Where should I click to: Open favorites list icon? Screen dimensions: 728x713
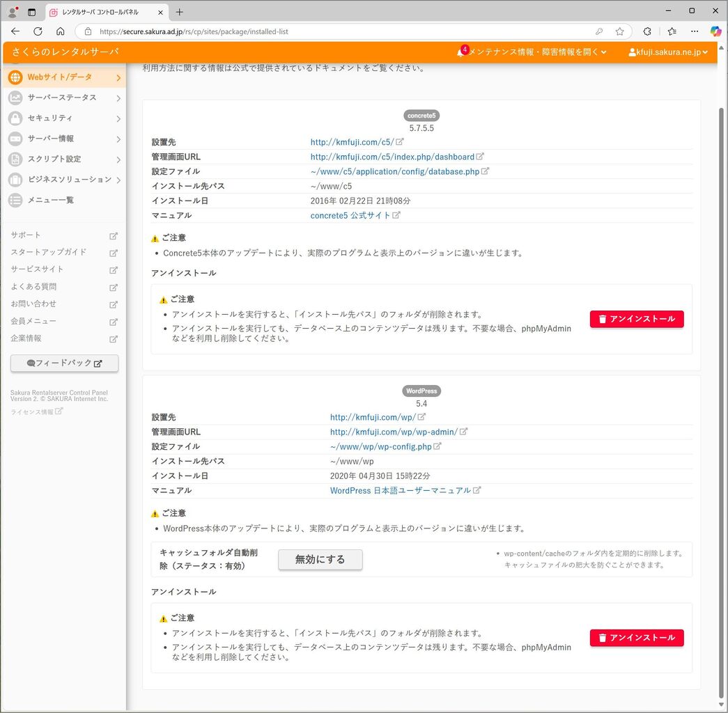tap(672, 31)
